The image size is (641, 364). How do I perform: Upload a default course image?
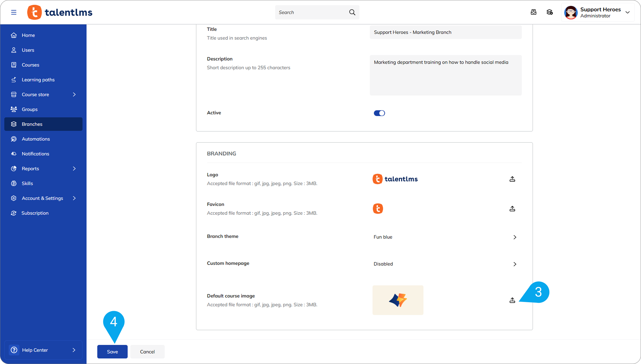[x=512, y=300]
